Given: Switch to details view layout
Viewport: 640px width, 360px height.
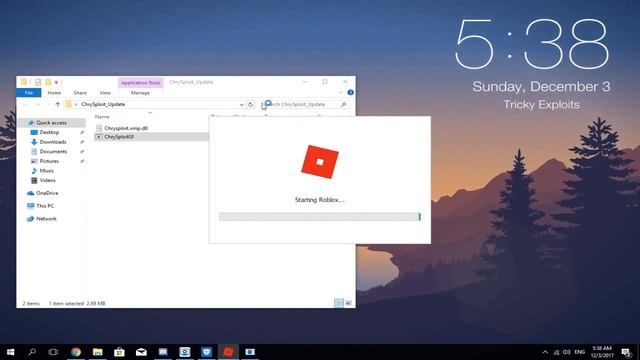Looking at the screenshot, I should pos(338,303).
